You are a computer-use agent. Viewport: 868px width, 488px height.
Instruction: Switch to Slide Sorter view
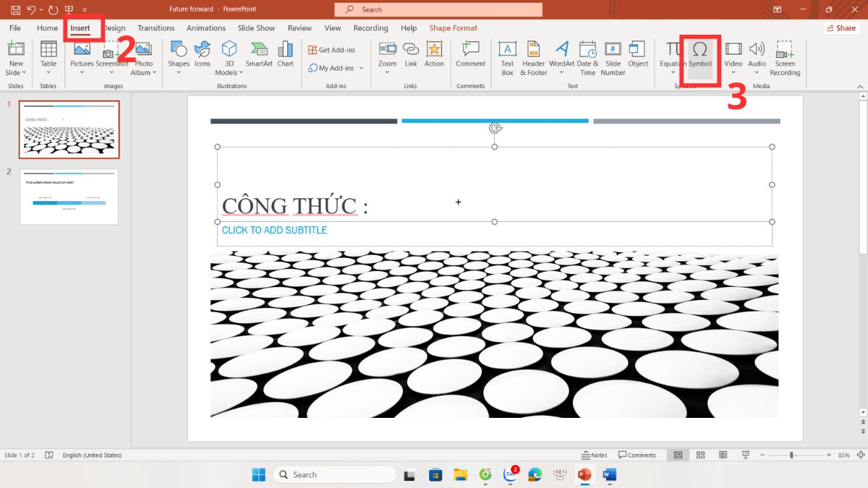(x=700, y=455)
